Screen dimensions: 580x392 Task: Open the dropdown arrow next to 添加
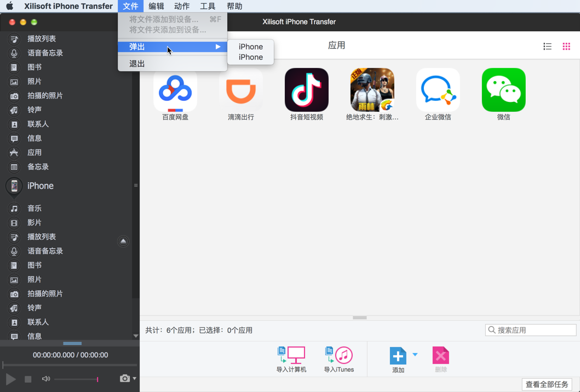pos(415,354)
